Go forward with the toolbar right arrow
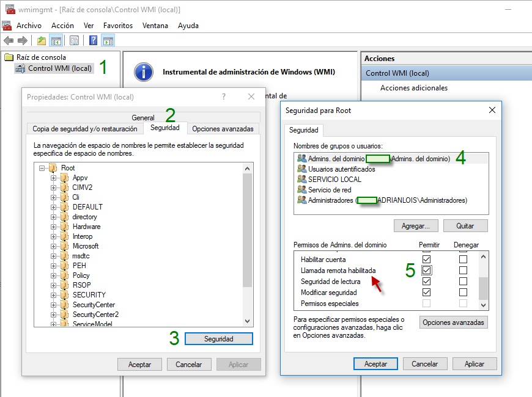532x397 pixels. (x=23, y=41)
